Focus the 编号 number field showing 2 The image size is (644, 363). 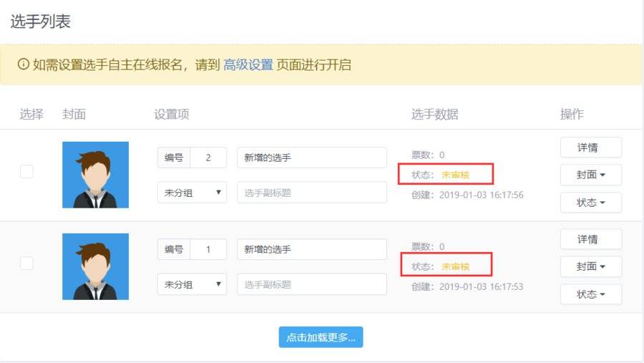click(x=208, y=158)
